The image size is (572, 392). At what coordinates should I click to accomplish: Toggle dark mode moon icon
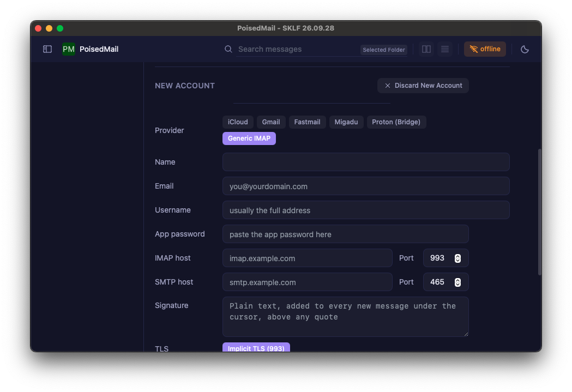point(525,49)
